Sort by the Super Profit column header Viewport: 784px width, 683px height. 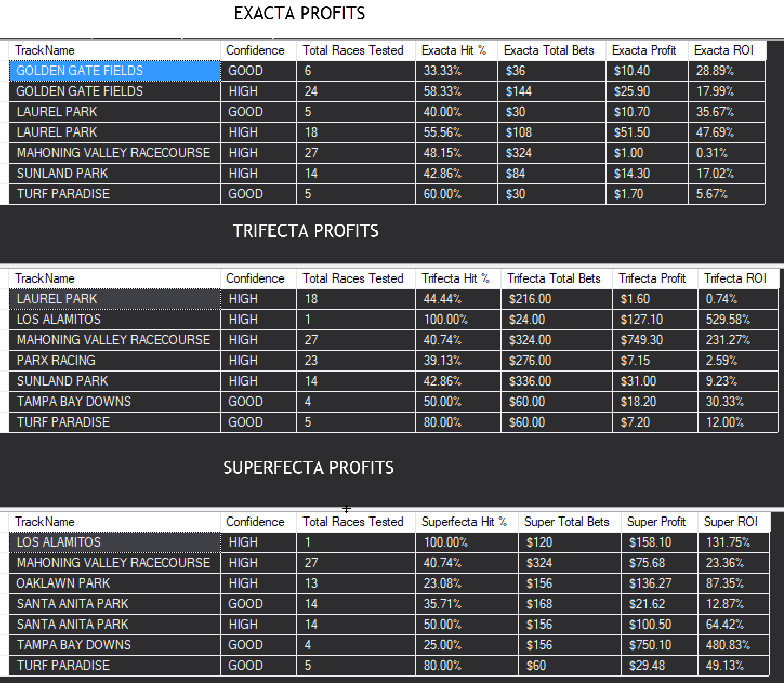(x=659, y=522)
